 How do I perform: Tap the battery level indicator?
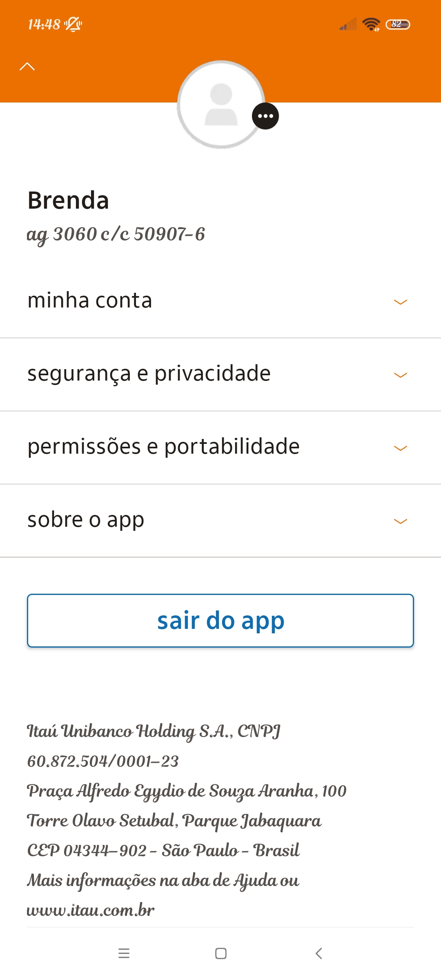pos(398,24)
